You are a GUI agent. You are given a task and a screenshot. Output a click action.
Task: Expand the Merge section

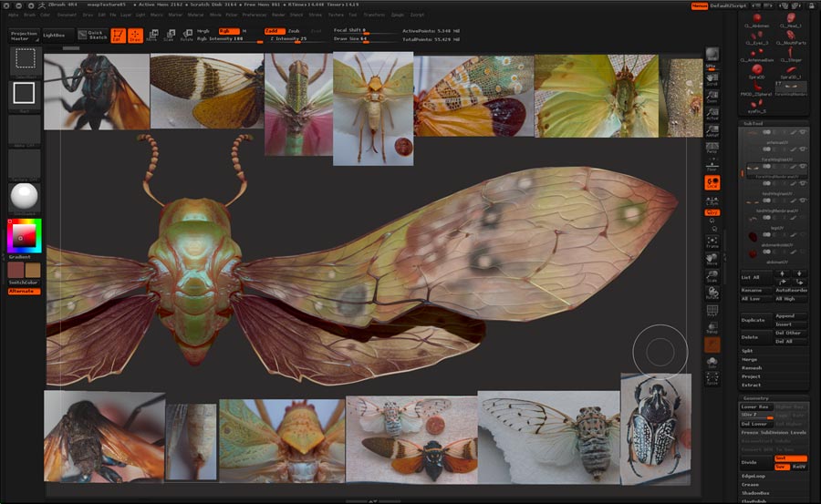749,360
